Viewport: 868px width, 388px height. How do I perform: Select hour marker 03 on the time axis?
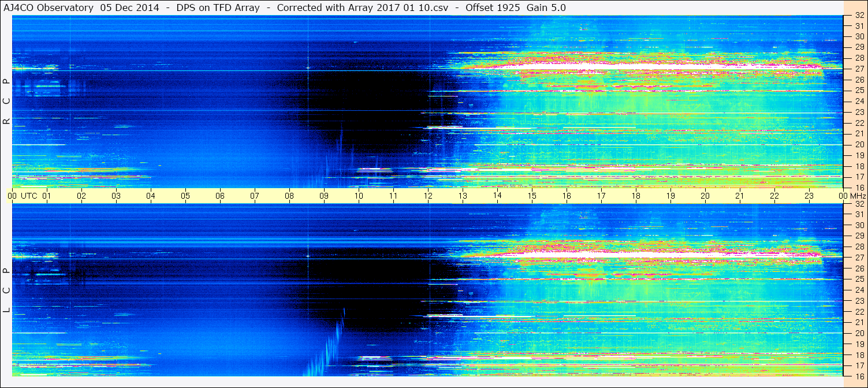point(116,196)
